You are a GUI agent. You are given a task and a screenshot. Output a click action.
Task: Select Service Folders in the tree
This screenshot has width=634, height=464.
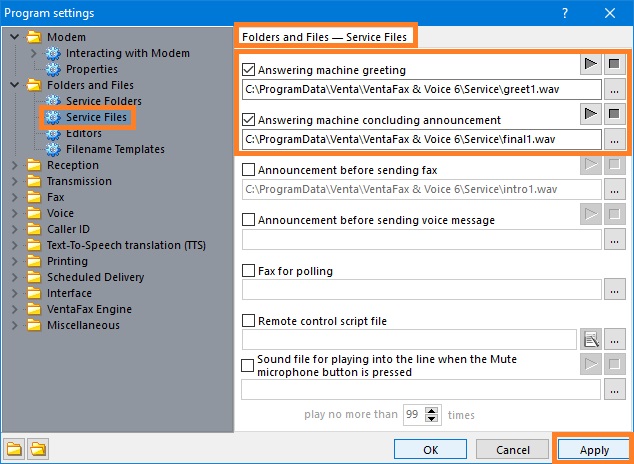point(104,101)
